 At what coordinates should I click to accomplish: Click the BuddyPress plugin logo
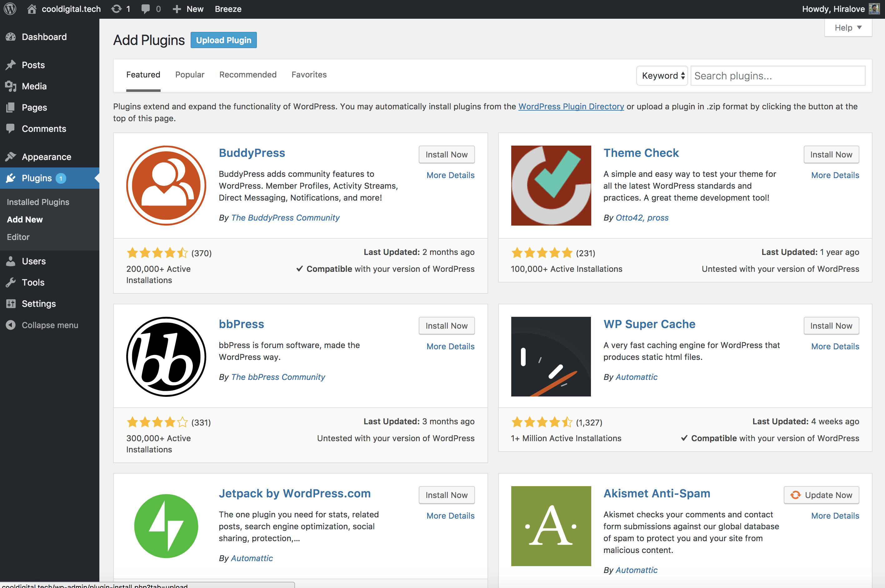click(x=166, y=186)
